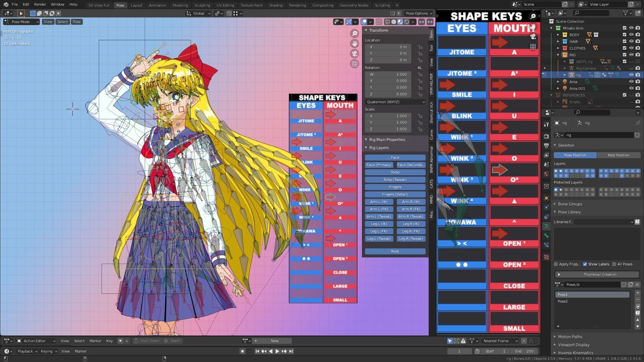Select wireframe viewport shading mode
The image size is (644, 362).
[387, 22]
